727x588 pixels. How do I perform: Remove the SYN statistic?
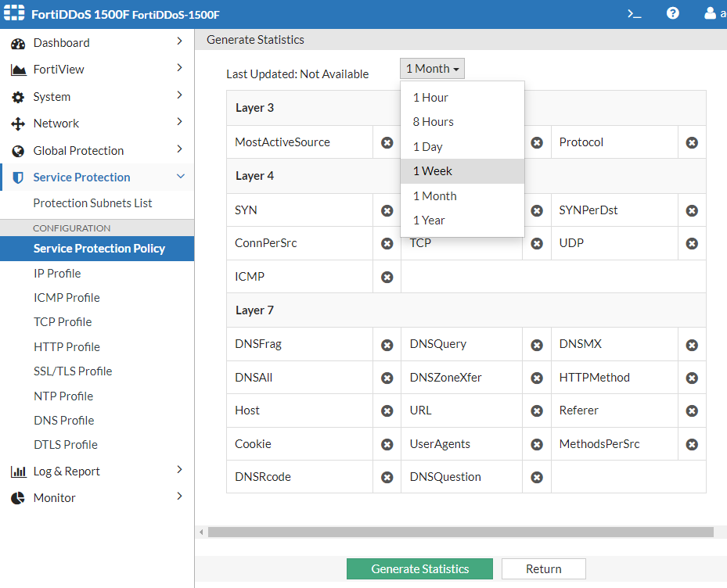point(387,210)
